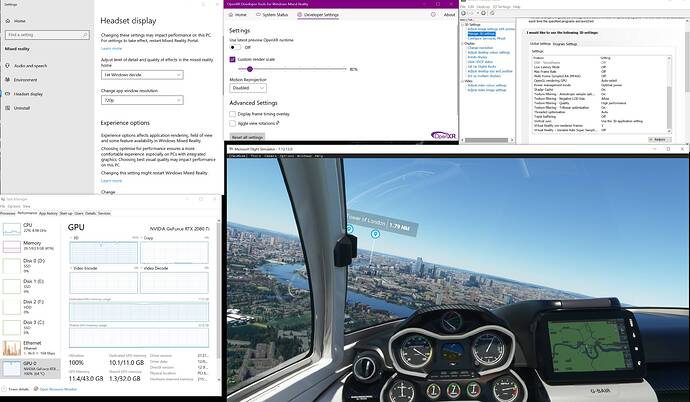The image size is (690, 402).
Task: Collapse the 3D Settings tree node in NVIDIA panel
Action: point(462,25)
